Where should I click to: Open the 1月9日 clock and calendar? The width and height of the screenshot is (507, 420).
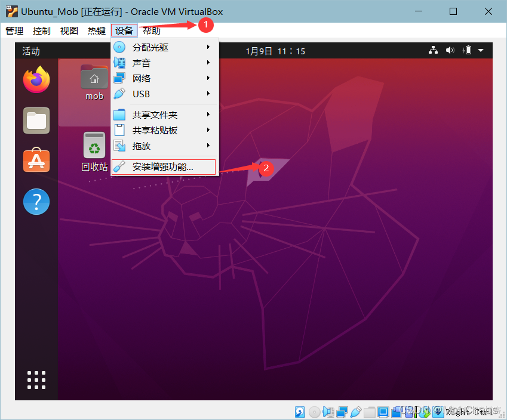tap(275, 51)
